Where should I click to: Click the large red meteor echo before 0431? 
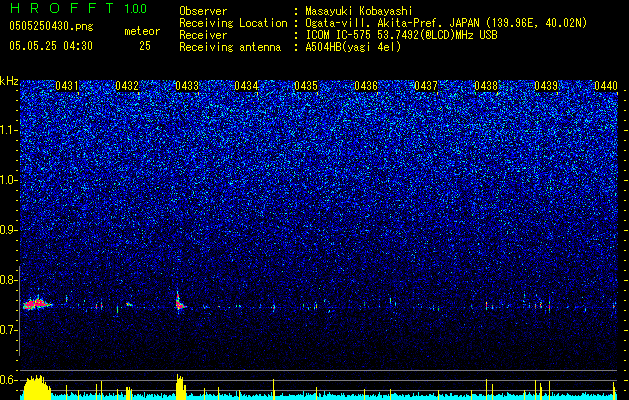(x=37, y=304)
